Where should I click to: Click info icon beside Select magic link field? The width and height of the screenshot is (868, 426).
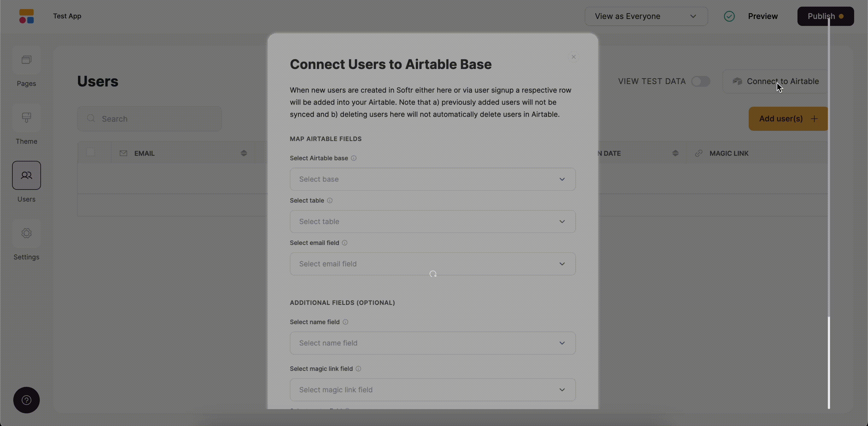click(358, 369)
